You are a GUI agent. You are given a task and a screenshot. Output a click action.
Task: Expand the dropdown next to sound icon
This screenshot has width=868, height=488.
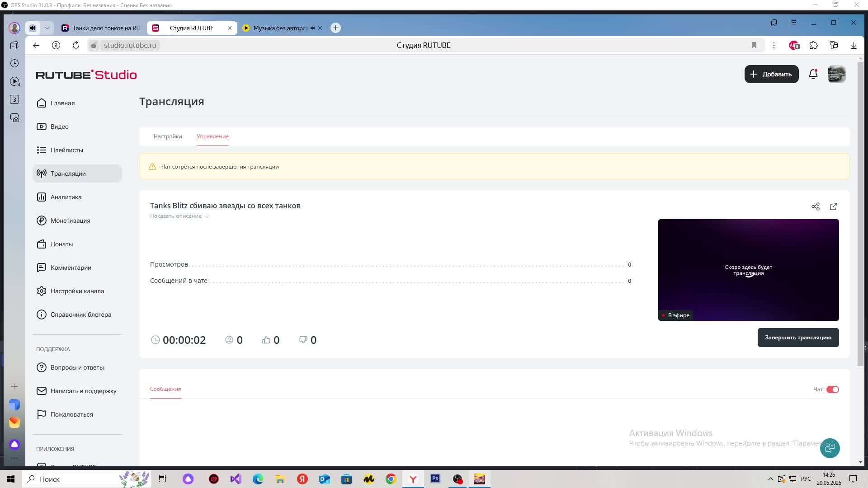[47, 28]
